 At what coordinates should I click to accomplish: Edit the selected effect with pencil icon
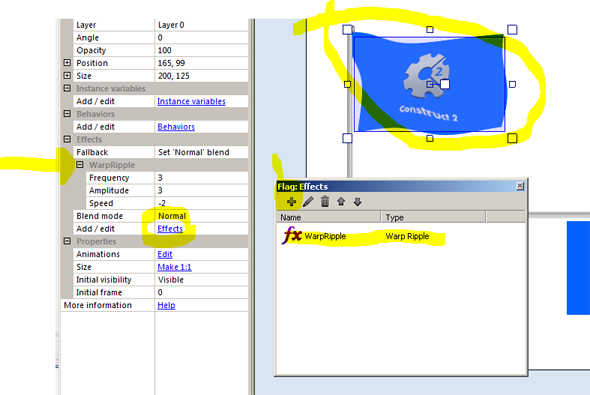(308, 202)
